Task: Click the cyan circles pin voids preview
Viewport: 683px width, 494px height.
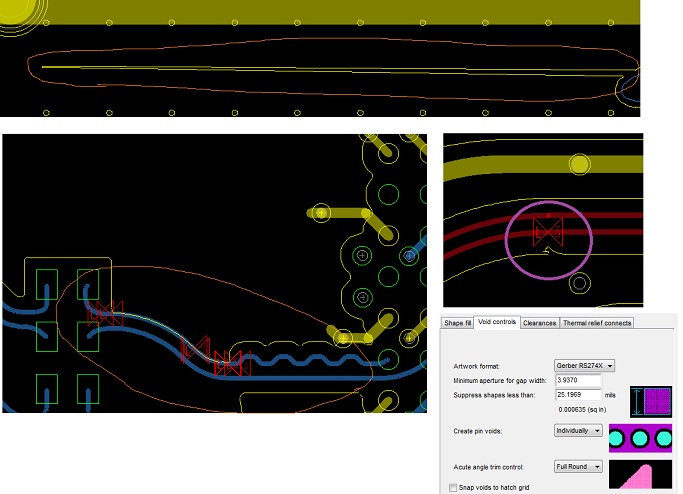Action: click(x=641, y=439)
